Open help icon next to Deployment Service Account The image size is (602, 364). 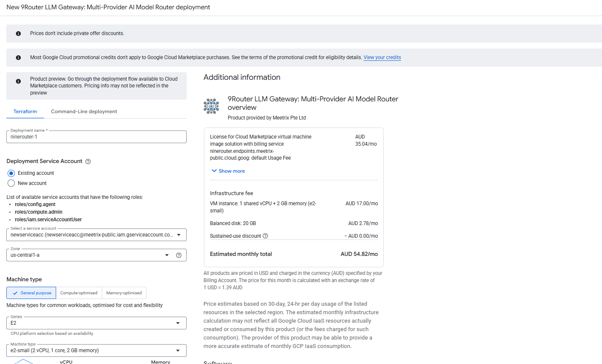[88, 161]
